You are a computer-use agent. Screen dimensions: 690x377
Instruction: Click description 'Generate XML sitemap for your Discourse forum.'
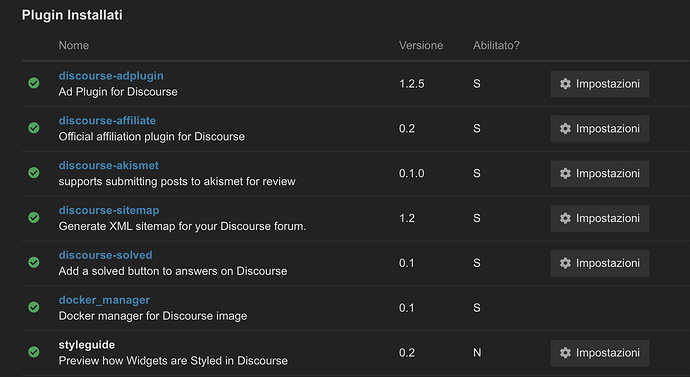pos(182,227)
